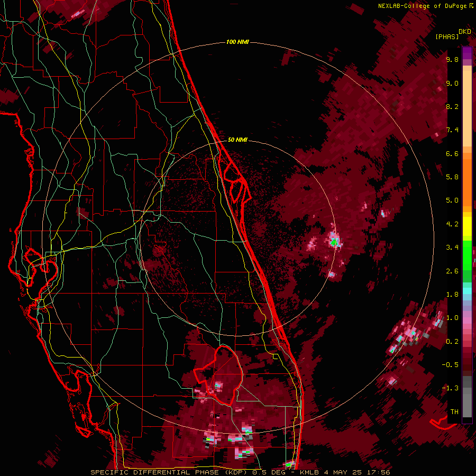This screenshot has width=476, height=476.
Task: Click the 1.0 scale value
Action: 452,318
